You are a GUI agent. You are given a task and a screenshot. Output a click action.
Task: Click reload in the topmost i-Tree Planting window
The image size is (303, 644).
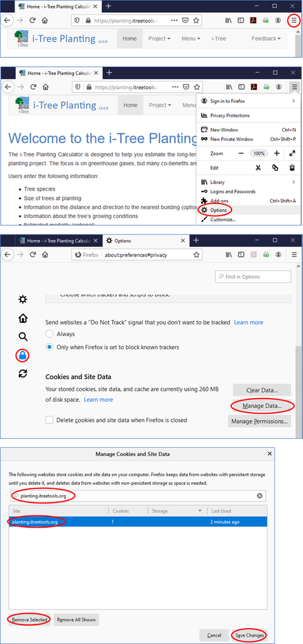(33, 20)
